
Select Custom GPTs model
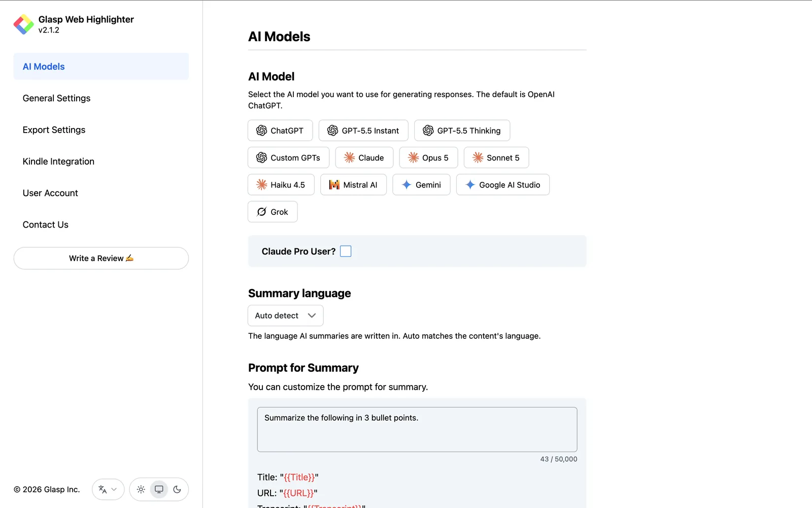tap(288, 157)
